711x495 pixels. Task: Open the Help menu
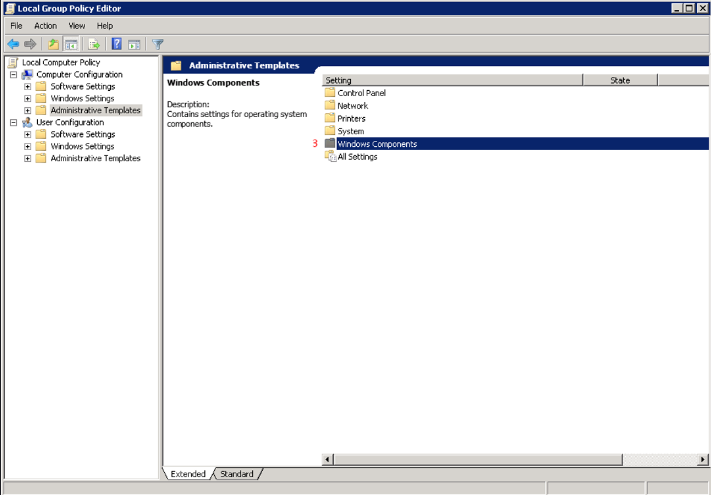(105, 26)
